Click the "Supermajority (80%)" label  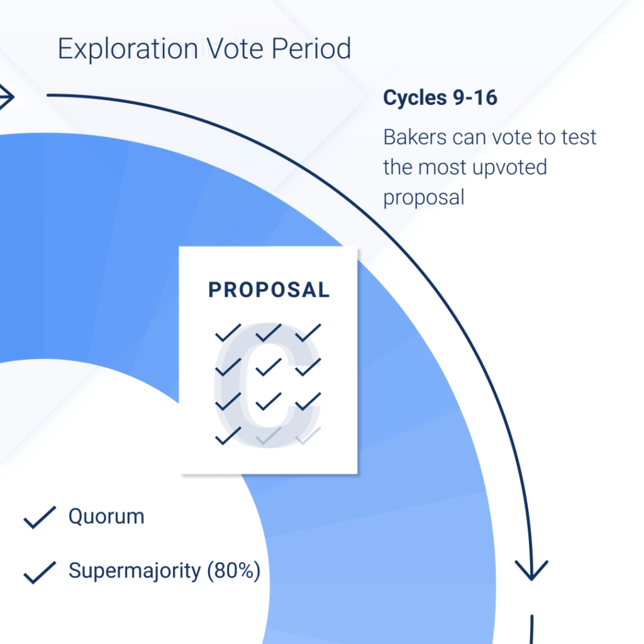click(x=164, y=571)
